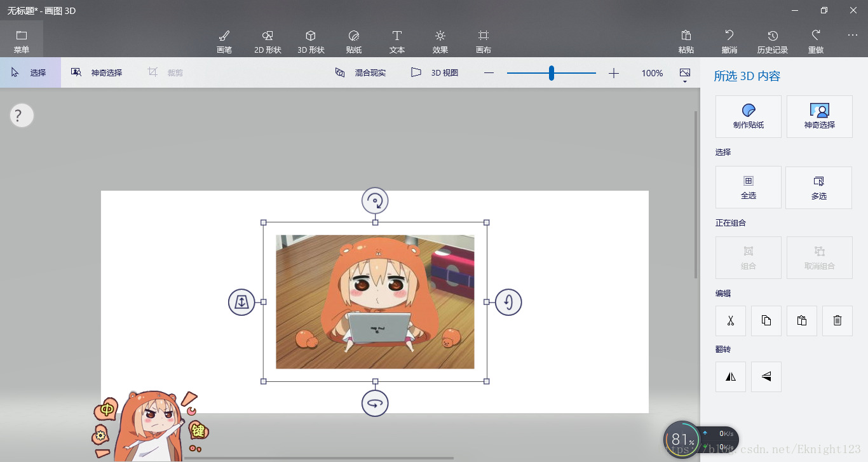Screen dimensions: 868x462
Task: Click the Z-axis rotate handle above selection
Action: tap(375, 201)
